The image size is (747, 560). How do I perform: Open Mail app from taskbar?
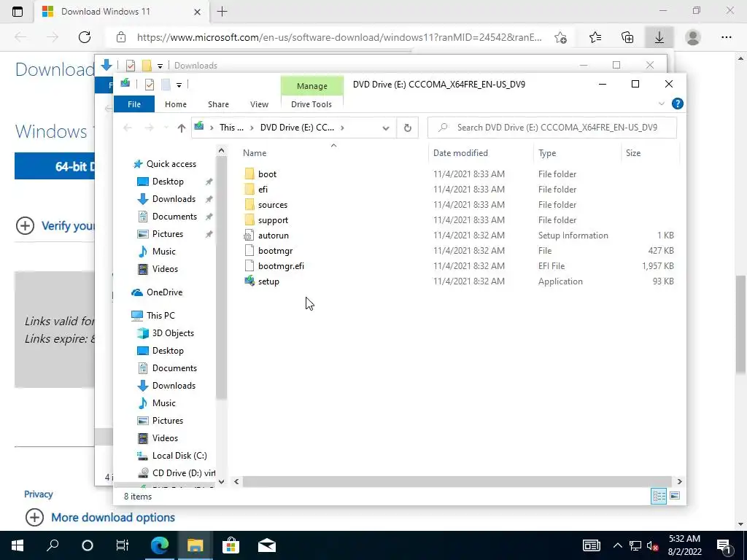[x=267, y=545]
